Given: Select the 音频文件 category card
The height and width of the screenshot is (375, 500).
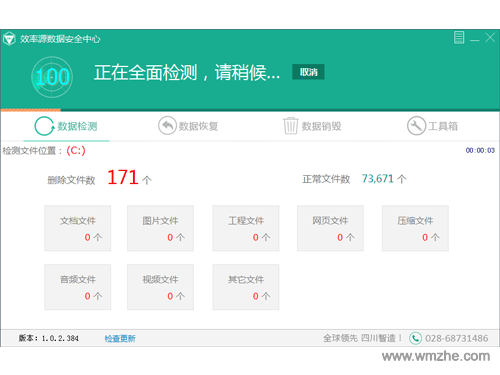Looking at the screenshot, I should tap(78, 287).
